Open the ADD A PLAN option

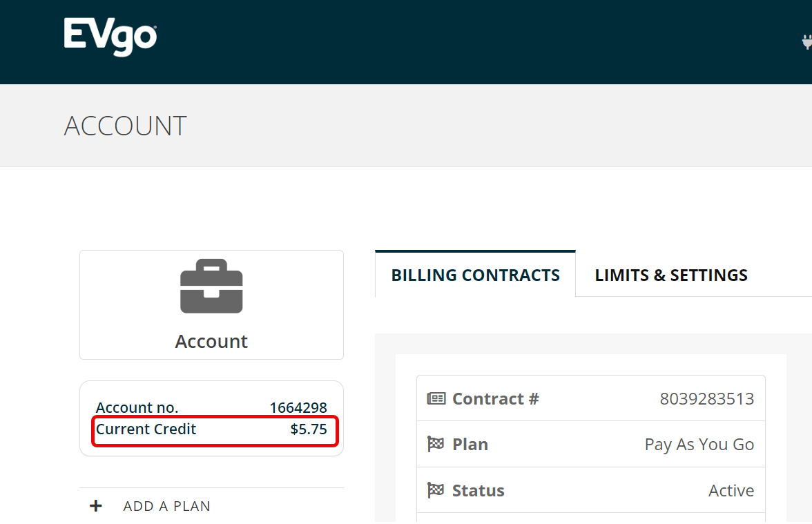pos(166,506)
